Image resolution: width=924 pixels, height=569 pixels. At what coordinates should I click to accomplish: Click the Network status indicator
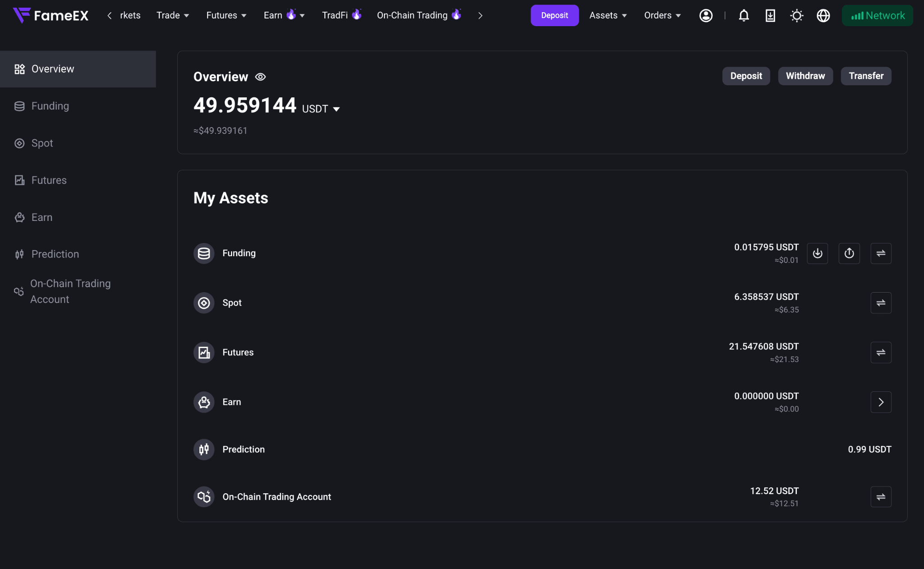[877, 15]
